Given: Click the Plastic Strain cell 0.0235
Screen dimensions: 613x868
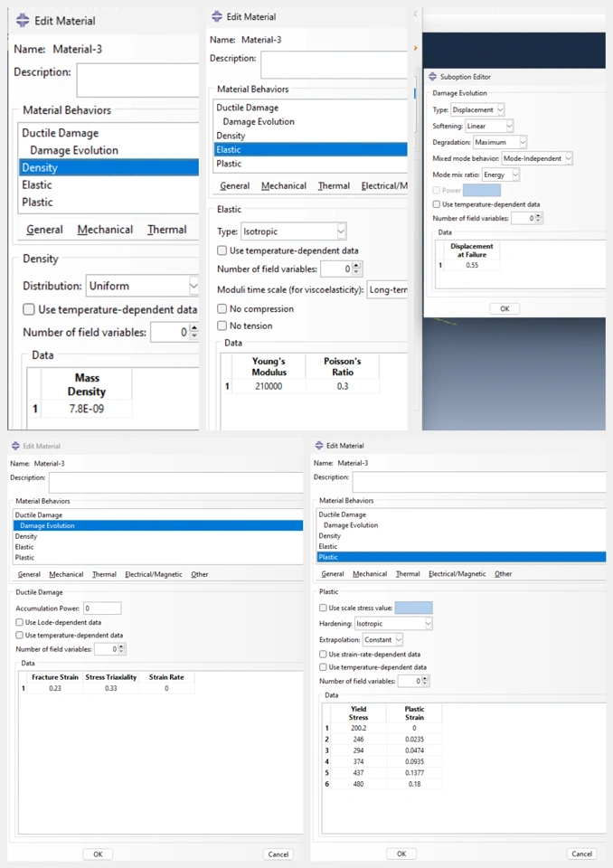Looking at the screenshot, I should [x=414, y=740].
